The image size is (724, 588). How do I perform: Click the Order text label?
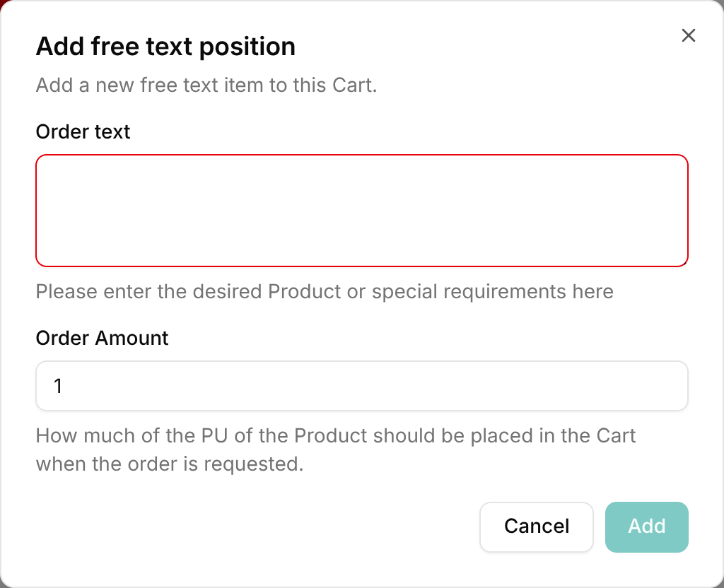[x=83, y=132]
